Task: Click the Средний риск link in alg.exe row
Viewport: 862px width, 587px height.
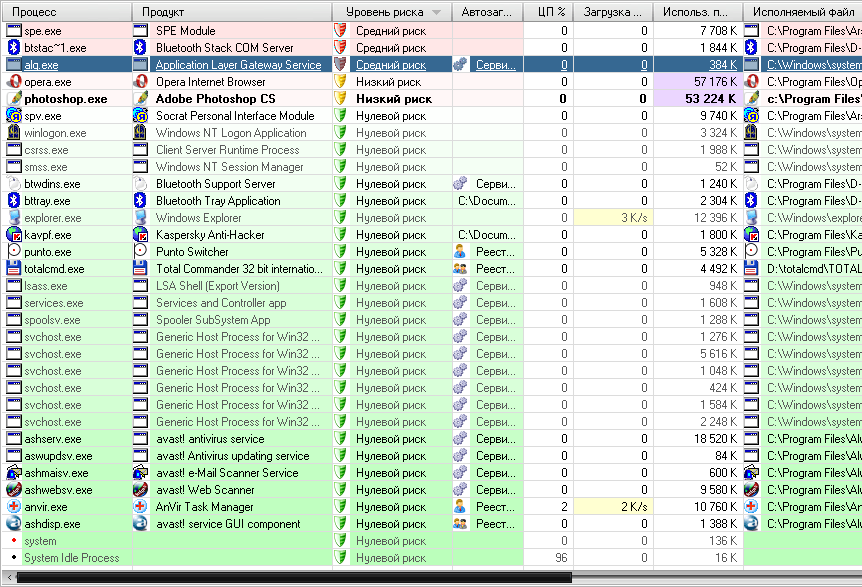Action: [391, 65]
